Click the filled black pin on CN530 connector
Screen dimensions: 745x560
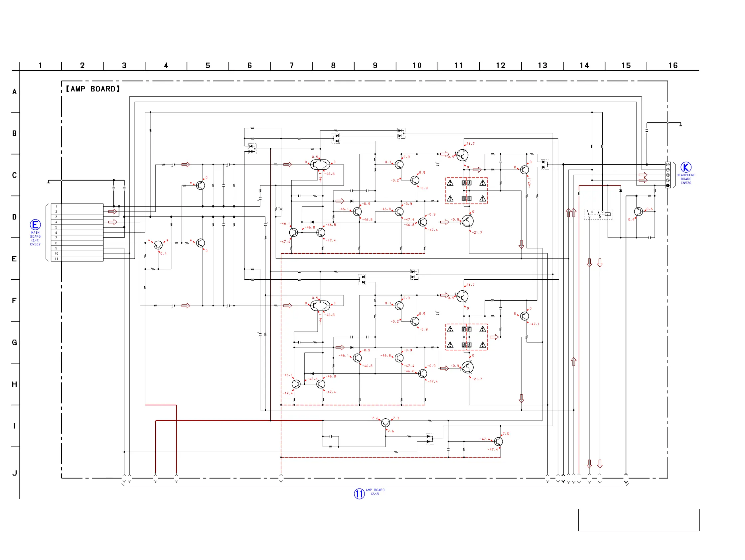pyautogui.click(x=668, y=186)
